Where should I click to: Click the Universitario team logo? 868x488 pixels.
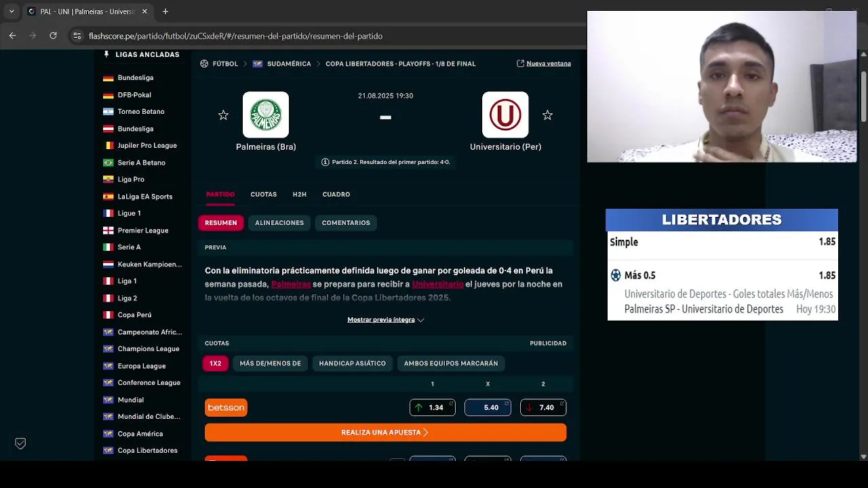pyautogui.click(x=505, y=115)
